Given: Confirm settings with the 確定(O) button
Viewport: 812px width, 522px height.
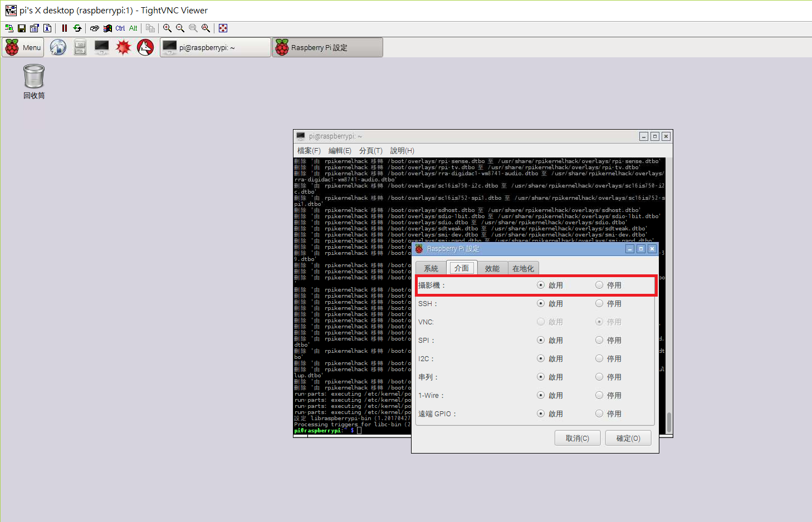Looking at the screenshot, I should pos(628,438).
